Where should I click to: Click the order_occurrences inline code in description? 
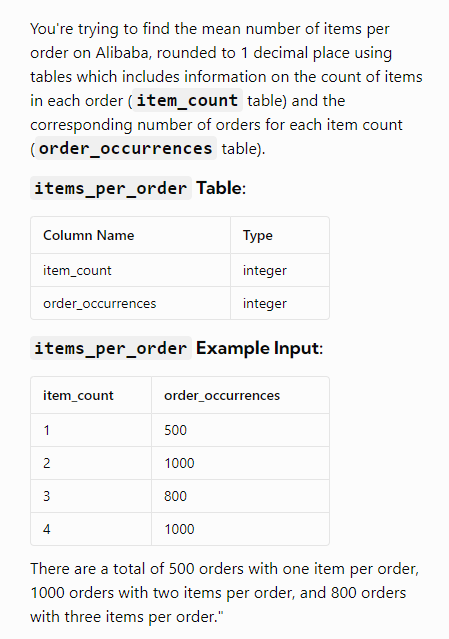pyautogui.click(x=125, y=148)
